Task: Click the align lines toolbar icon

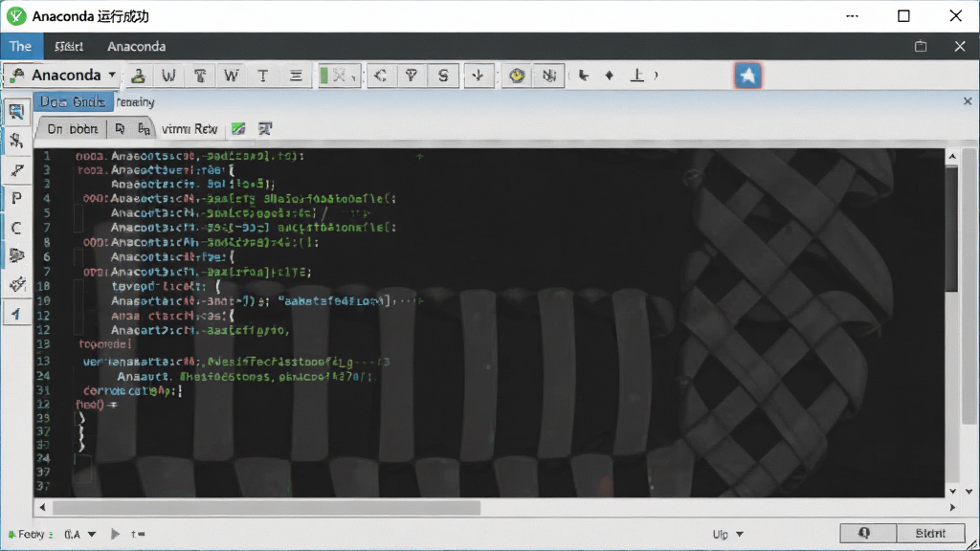Action: 296,76
